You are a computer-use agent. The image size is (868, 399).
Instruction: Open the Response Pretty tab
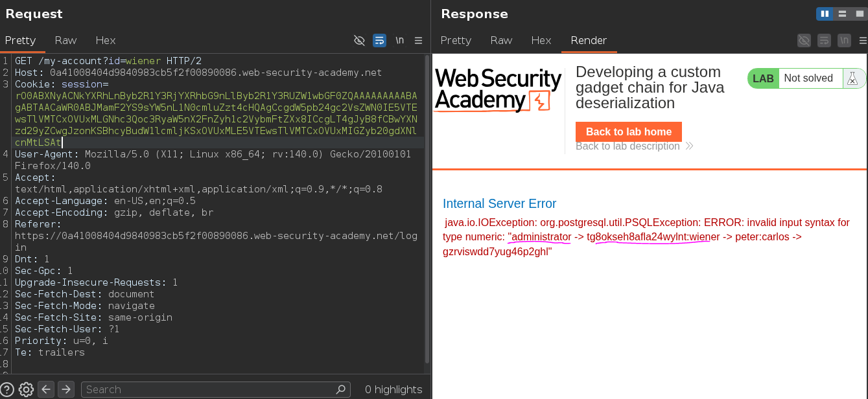point(456,40)
